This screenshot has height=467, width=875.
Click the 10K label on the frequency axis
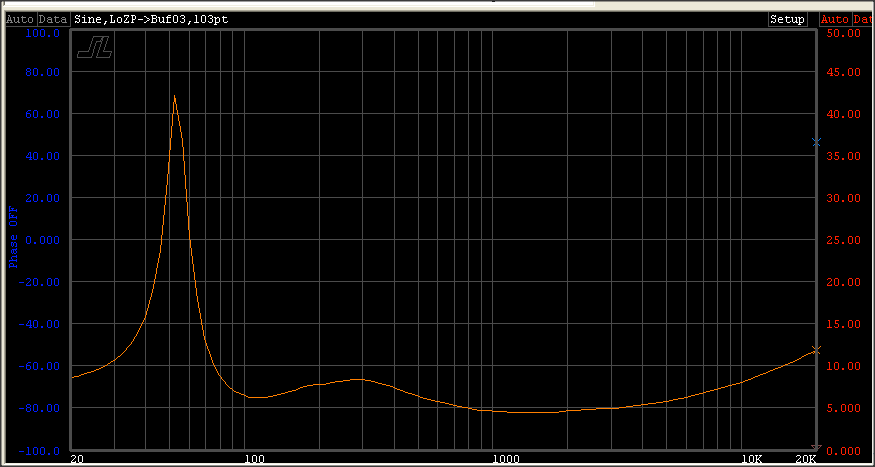point(752,459)
